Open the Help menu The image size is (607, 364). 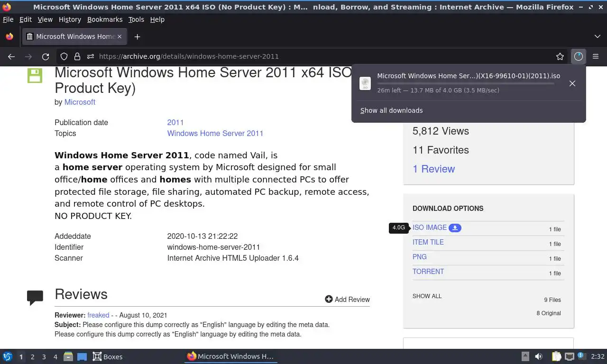(157, 19)
